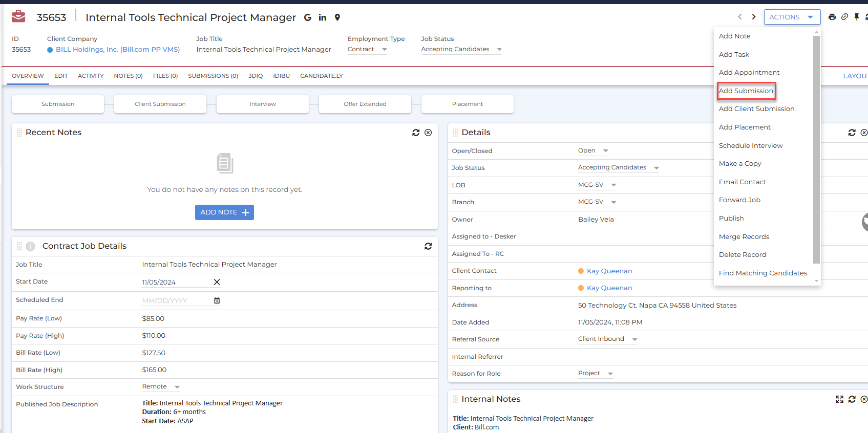The image size is (868, 433).
Task: Expand the Internal Notes card fullscreen
Action: tap(840, 399)
